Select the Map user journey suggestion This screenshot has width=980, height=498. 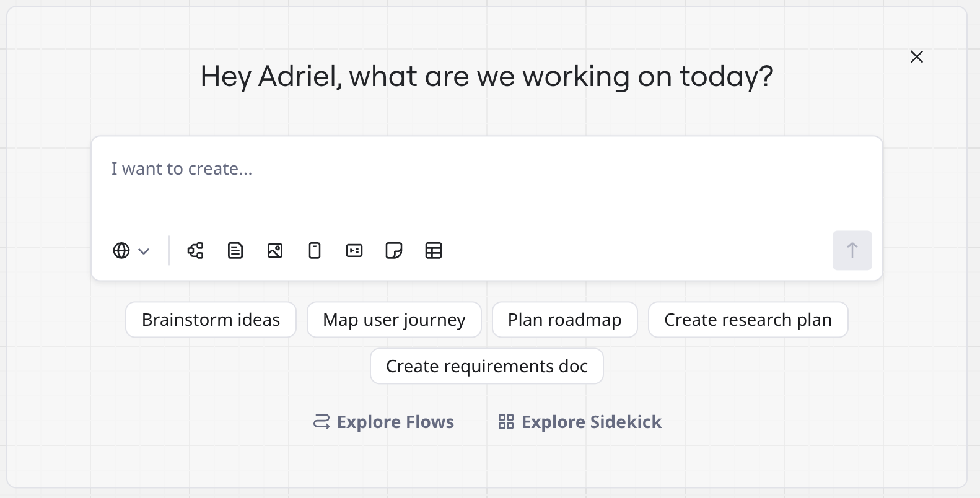point(394,320)
